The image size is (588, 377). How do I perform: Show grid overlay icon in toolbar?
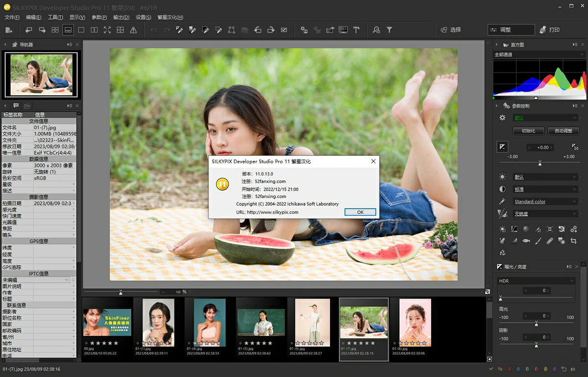[x=120, y=30]
